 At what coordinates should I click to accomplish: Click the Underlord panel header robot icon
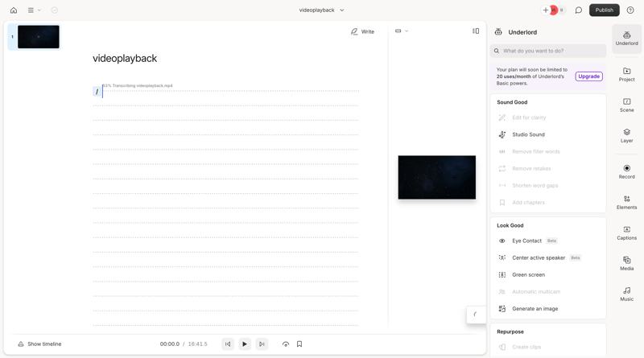498,32
